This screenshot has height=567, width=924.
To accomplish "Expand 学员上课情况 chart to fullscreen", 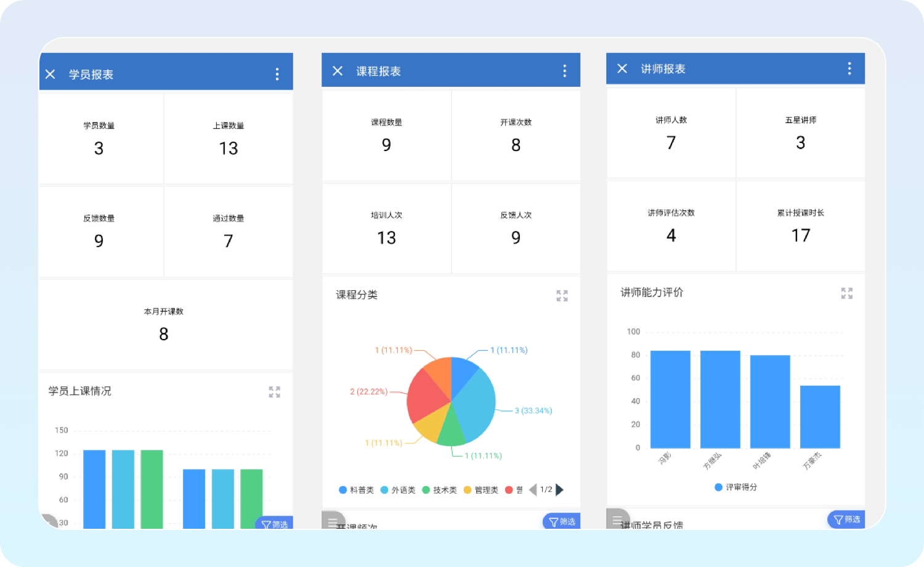I will (x=275, y=392).
